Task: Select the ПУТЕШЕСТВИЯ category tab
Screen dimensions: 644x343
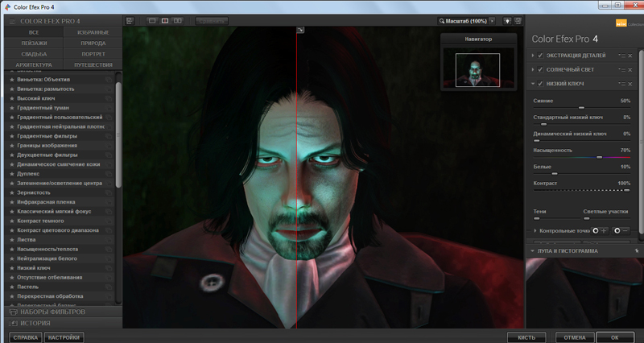Action: 93,65
